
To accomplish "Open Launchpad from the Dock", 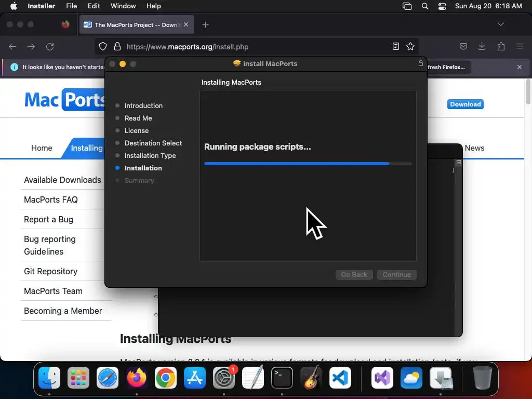I will click(x=78, y=378).
